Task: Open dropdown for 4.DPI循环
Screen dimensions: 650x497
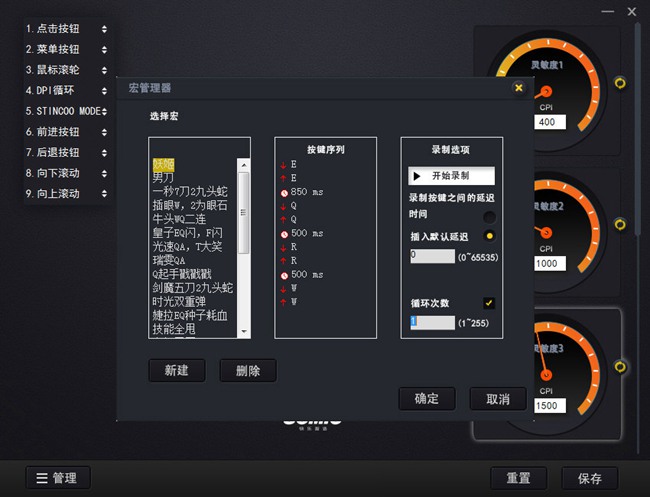Action: pyautogui.click(x=104, y=90)
